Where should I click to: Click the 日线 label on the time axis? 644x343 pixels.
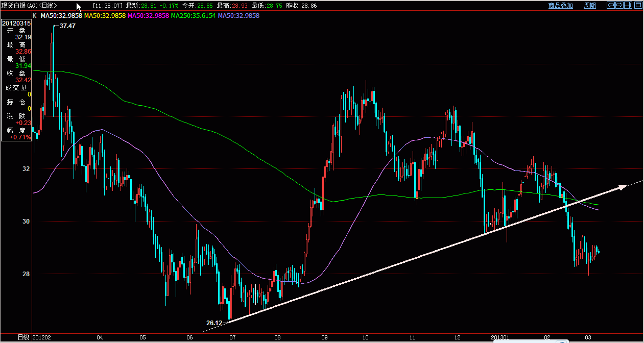pos(23,337)
